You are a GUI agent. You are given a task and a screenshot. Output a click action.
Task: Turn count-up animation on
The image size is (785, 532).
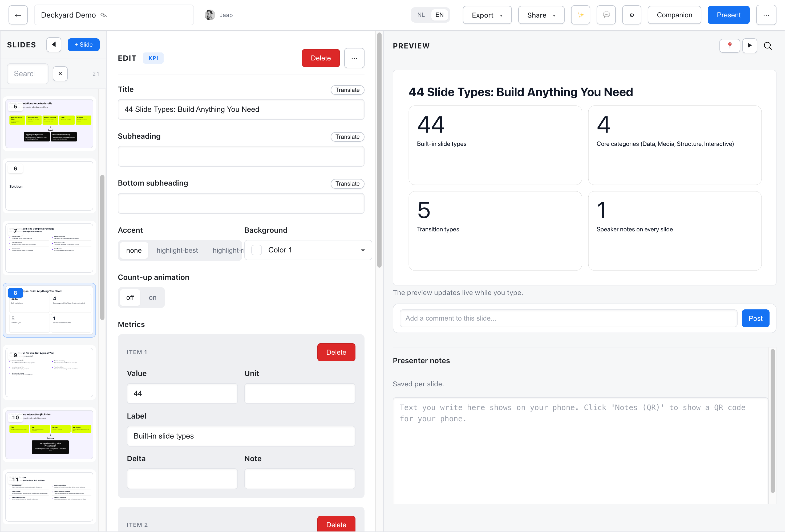pyautogui.click(x=152, y=297)
